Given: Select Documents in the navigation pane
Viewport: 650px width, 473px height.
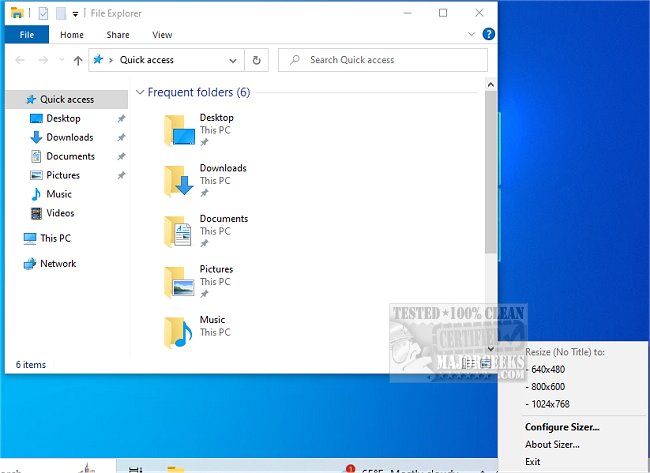Looking at the screenshot, I should coord(70,156).
